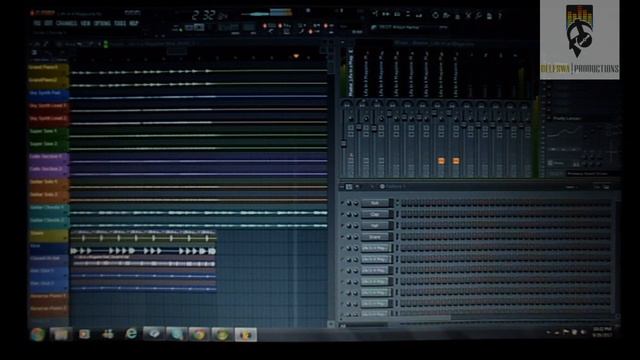
Task: Open Internet Explorer from the taskbar
Action: (131, 334)
